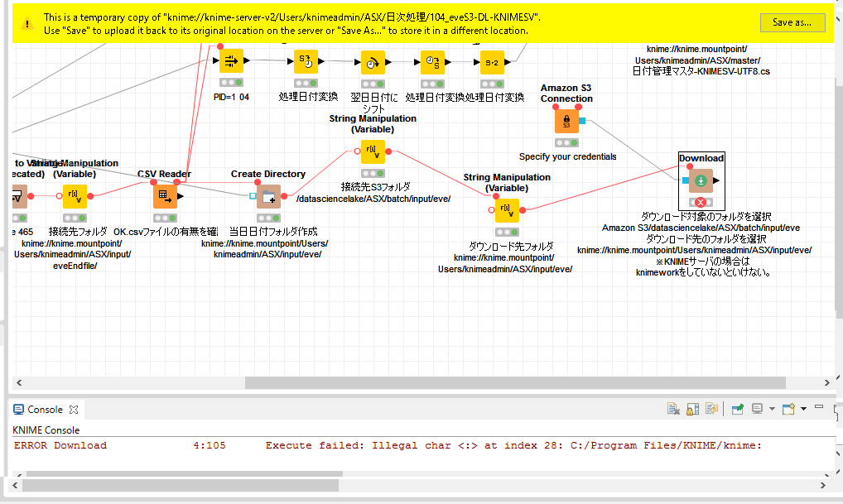Click the Create Directory node title

(x=268, y=174)
